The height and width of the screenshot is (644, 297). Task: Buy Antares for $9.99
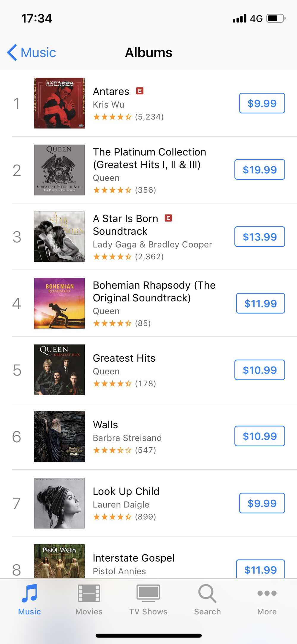click(262, 103)
